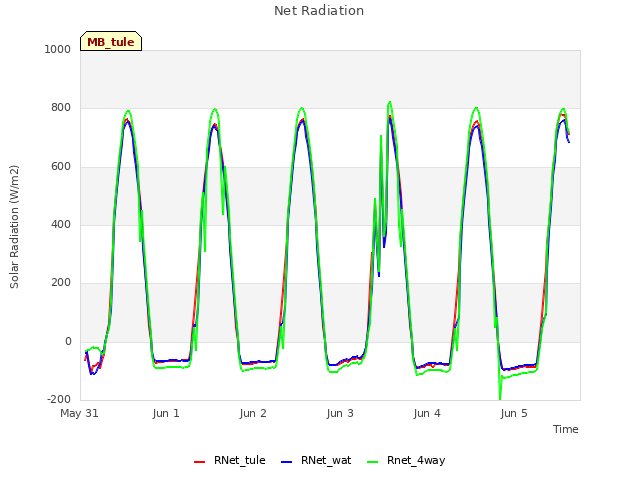Select the May 31 x-axis tick label
The image size is (640, 480).
(79, 413)
